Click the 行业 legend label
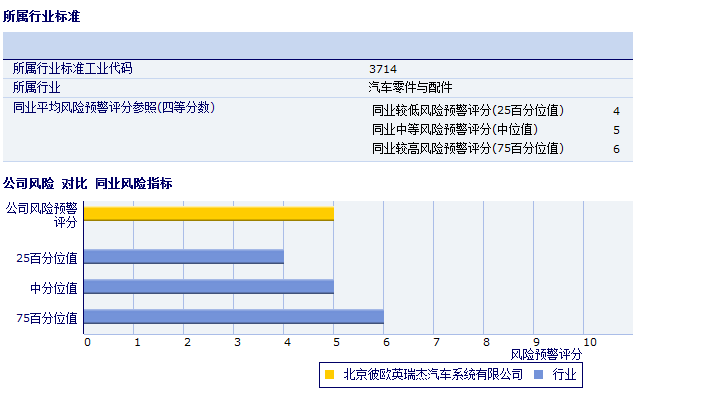Viewport: 727px width, 398px height. pos(564,374)
